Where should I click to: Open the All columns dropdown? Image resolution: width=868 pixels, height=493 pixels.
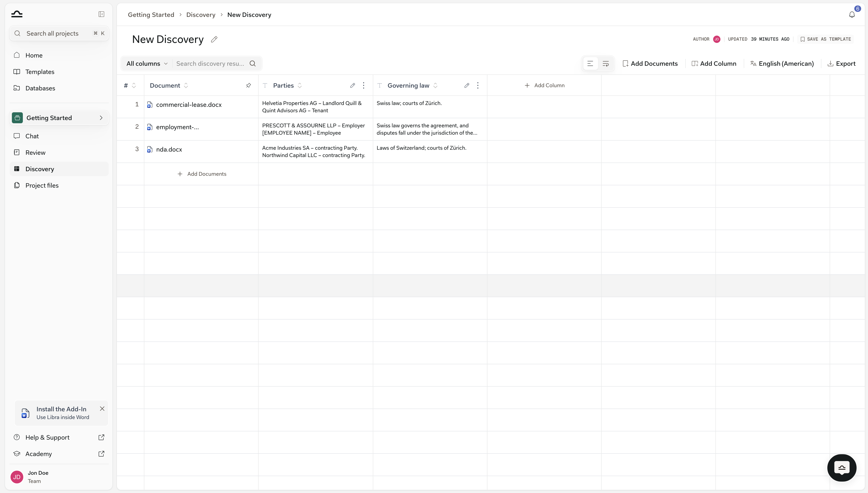coord(147,64)
